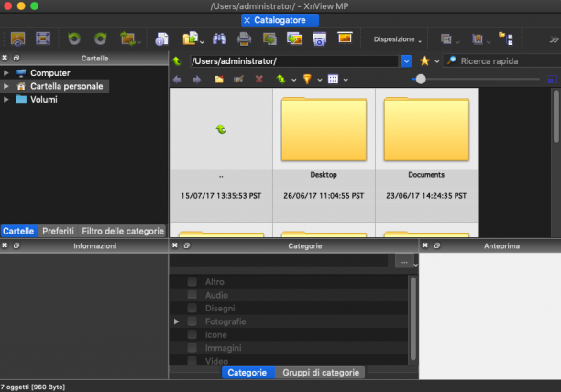Select the Catalogatore tab
Image resolution: width=561 pixels, height=392 pixels.
(280, 20)
